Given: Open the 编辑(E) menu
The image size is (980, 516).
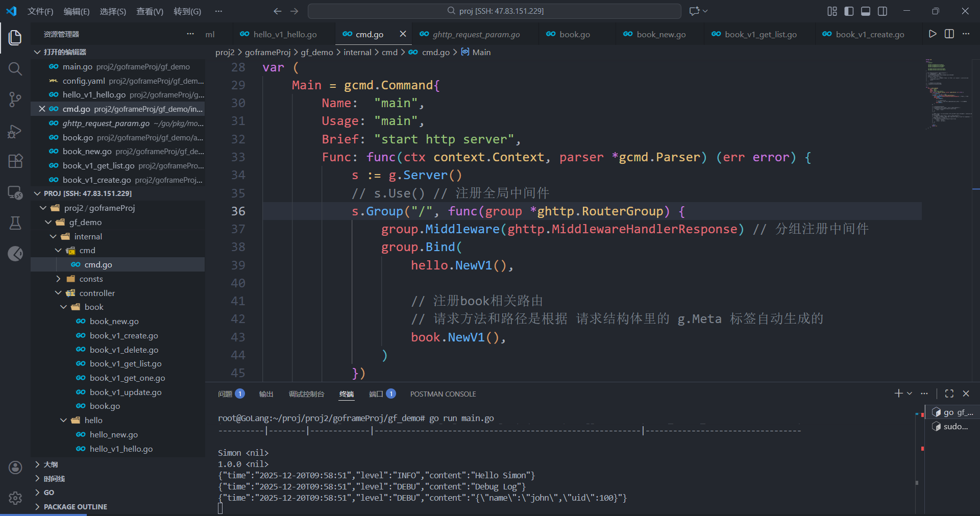Looking at the screenshot, I should [x=77, y=11].
